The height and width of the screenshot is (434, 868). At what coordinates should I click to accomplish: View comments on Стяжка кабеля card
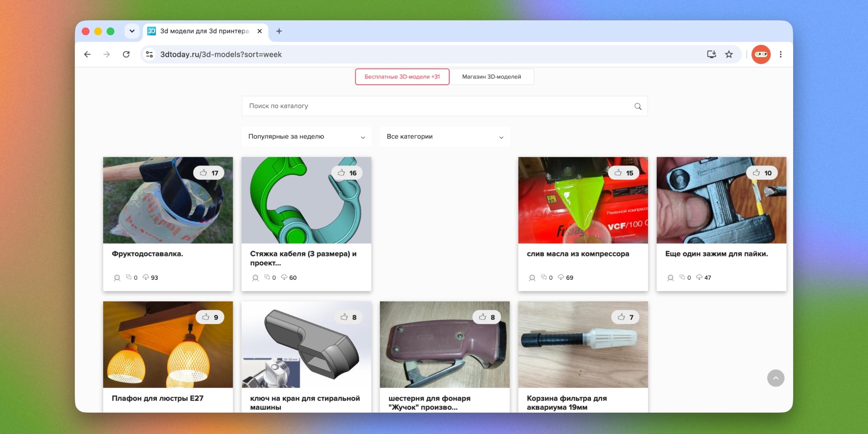click(x=270, y=277)
